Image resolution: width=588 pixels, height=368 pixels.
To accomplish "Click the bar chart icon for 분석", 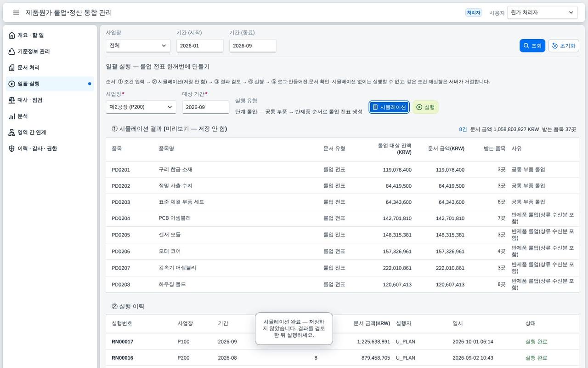I will (x=12, y=116).
